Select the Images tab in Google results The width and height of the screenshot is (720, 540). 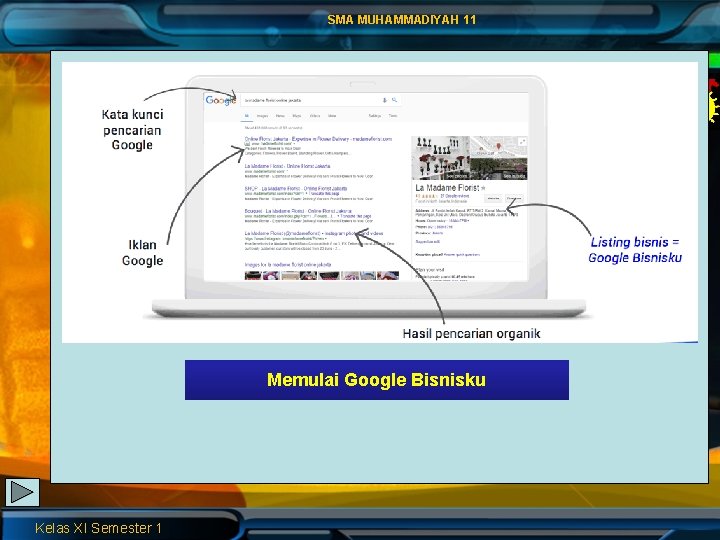(x=263, y=116)
